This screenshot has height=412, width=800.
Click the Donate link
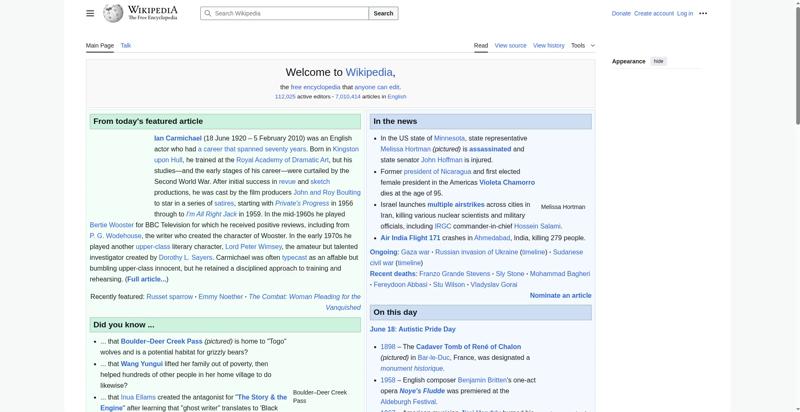point(621,13)
